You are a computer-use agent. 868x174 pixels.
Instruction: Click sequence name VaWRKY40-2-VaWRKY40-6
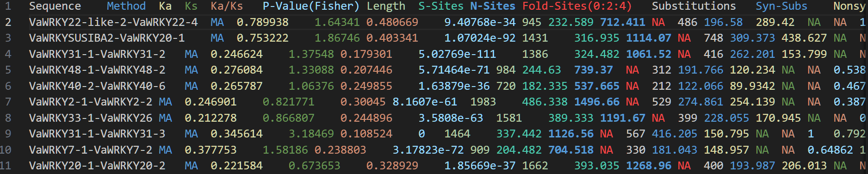tap(97, 86)
